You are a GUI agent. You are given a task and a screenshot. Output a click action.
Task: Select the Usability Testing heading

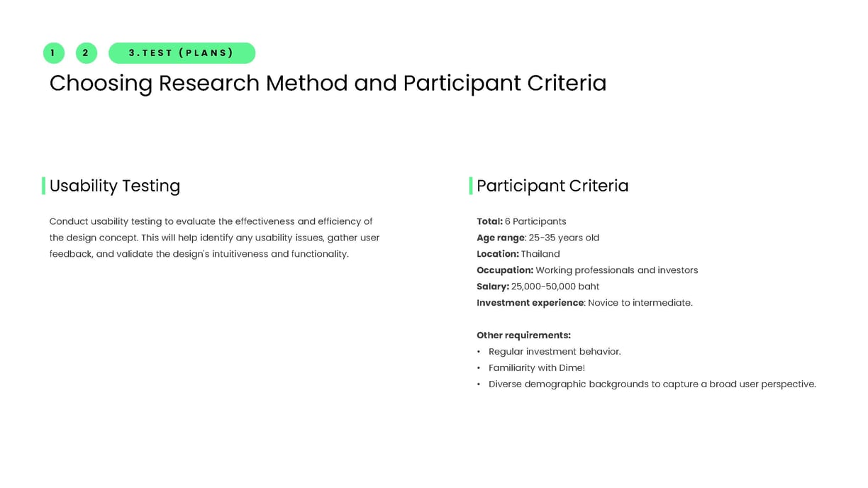[x=115, y=186]
